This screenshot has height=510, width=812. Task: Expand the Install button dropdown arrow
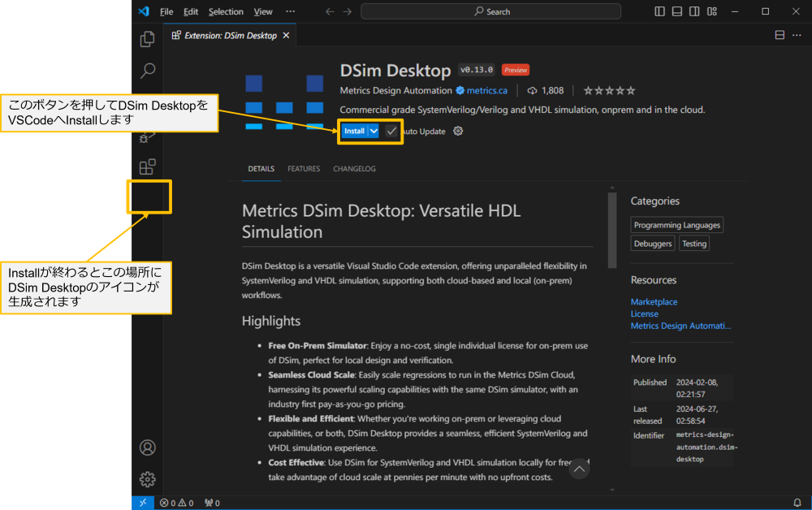pyautogui.click(x=374, y=131)
